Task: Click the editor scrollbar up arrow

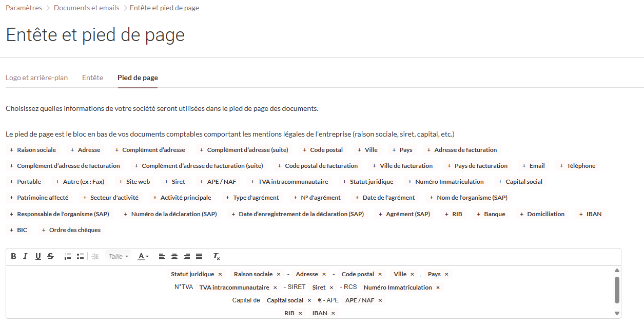Action: point(617,271)
